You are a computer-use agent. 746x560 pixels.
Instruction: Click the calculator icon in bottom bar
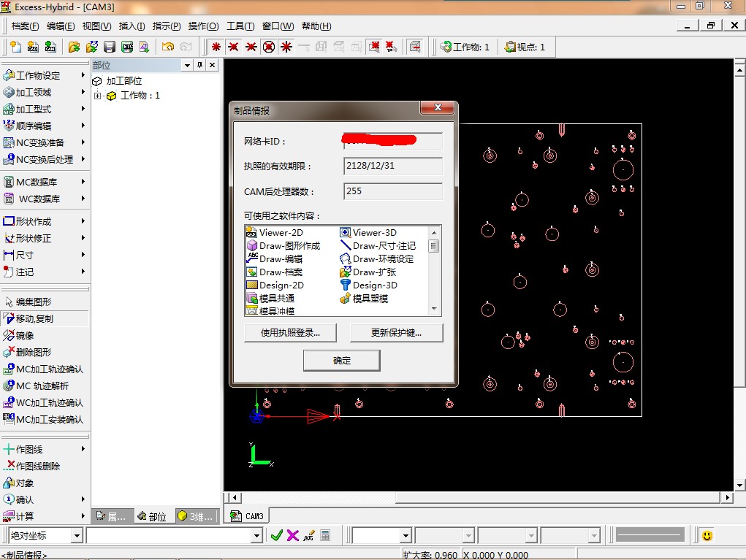325,536
